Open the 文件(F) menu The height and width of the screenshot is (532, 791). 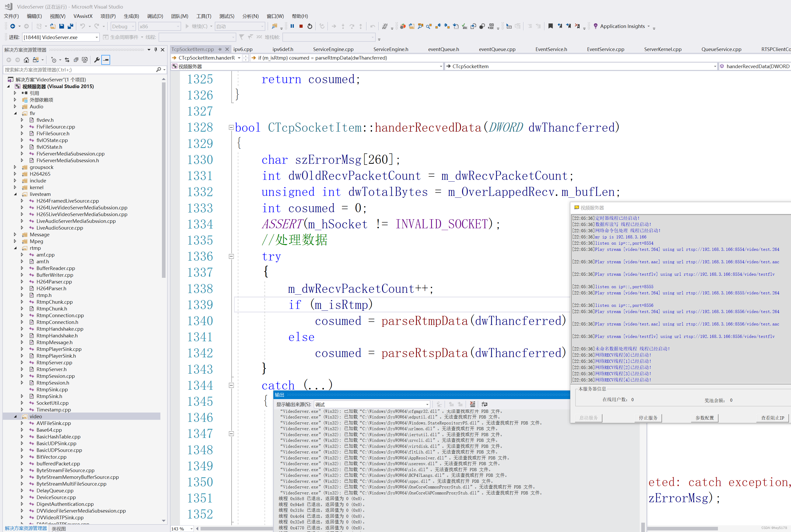click(x=11, y=16)
